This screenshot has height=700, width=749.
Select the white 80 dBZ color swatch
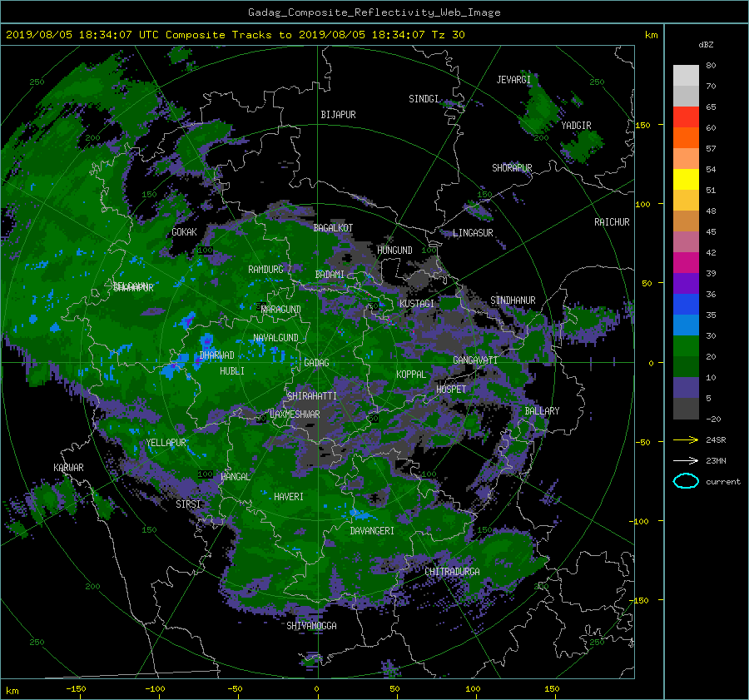tap(686, 76)
